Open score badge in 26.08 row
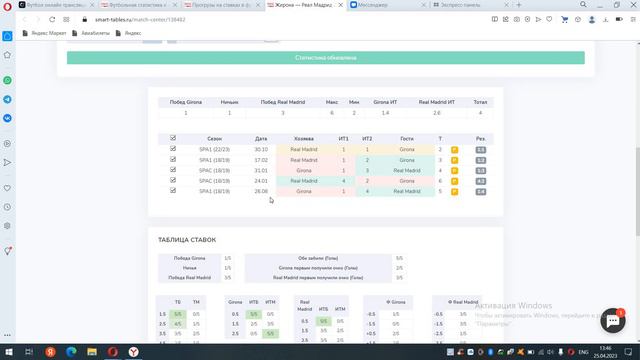640x360 pixels. coord(481,191)
